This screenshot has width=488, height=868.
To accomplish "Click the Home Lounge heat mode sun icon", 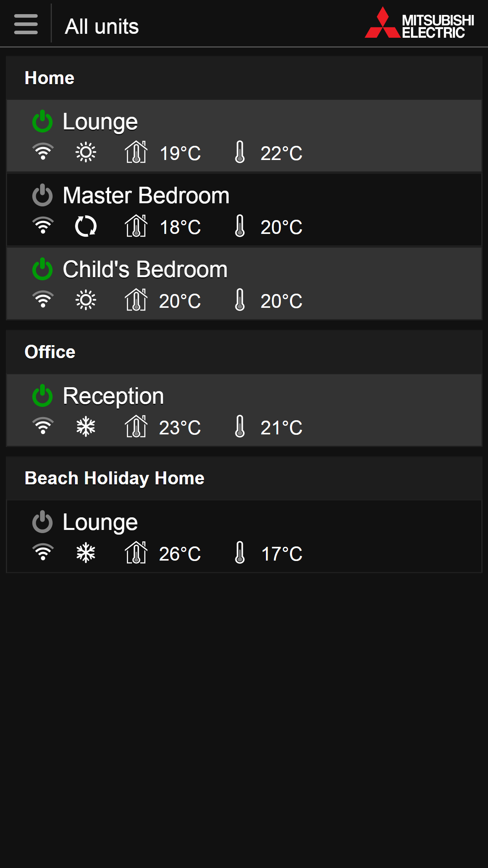I will click(86, 153).
